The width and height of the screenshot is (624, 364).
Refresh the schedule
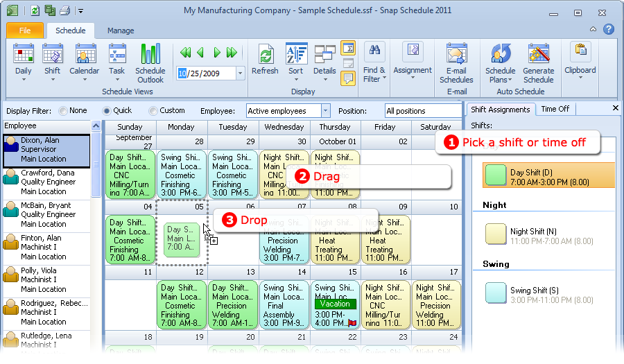tap(265, 59)
